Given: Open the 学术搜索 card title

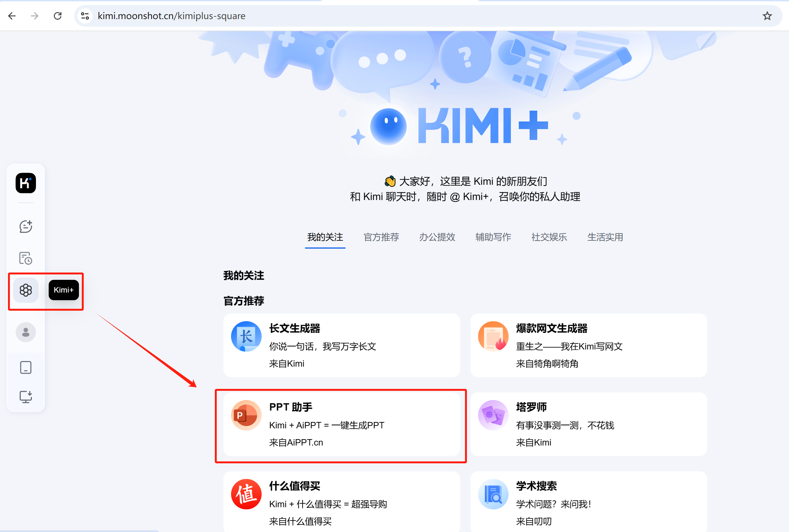Looking at the screenshot, I should (536, 486).
